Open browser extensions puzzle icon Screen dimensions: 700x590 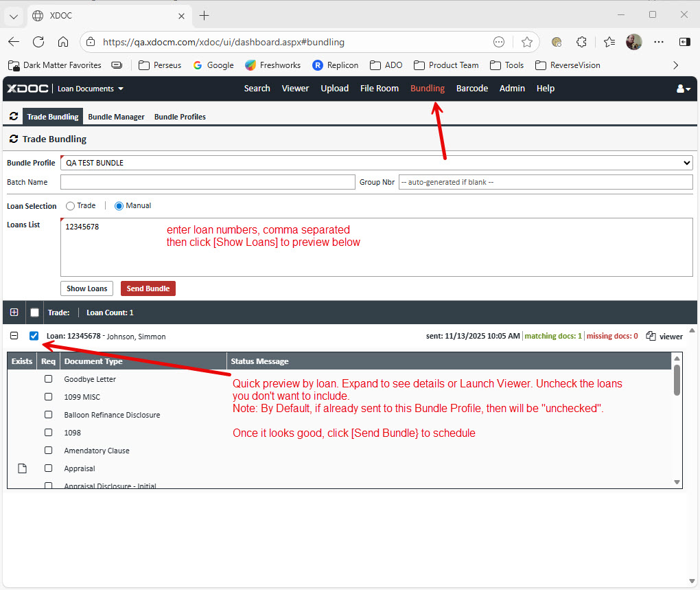[x=581, y=42]
